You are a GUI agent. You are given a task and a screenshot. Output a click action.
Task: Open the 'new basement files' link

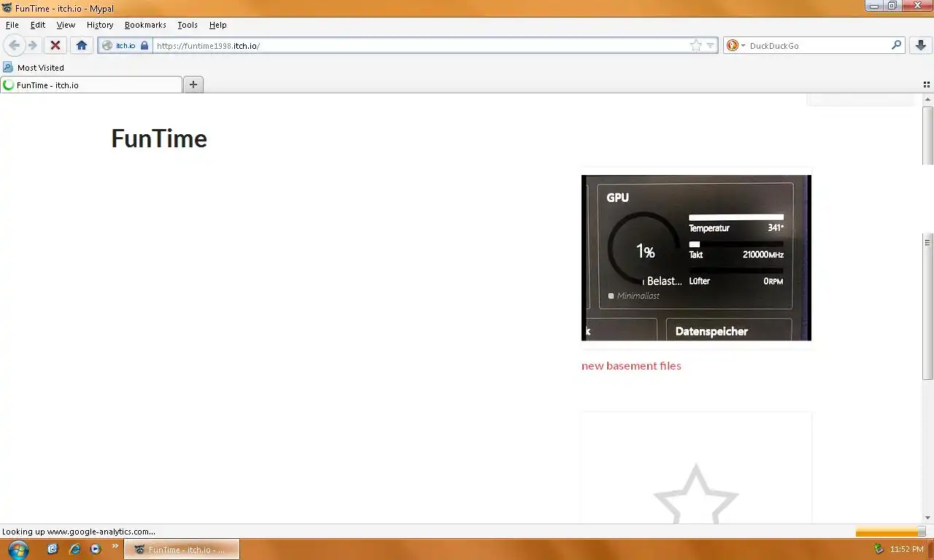point(631,366)
